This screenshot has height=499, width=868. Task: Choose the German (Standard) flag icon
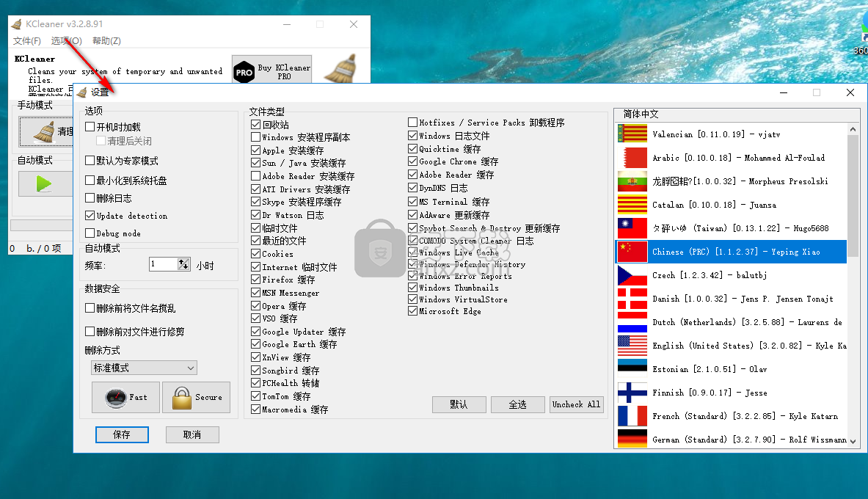pyautogui.click(x=632, y=439)
